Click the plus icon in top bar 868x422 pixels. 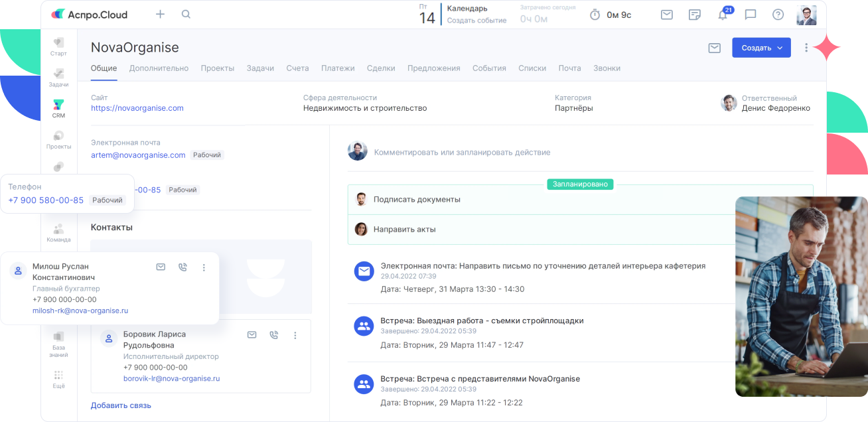point(160,14)
